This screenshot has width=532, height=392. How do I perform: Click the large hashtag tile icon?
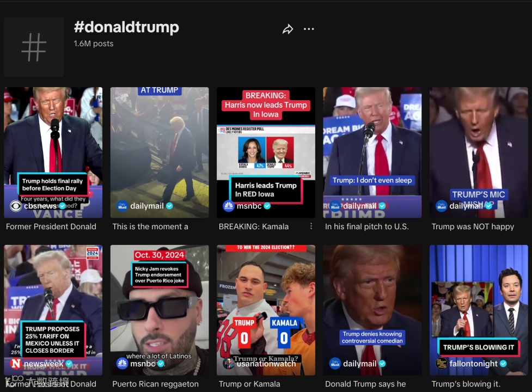(34, 47)
